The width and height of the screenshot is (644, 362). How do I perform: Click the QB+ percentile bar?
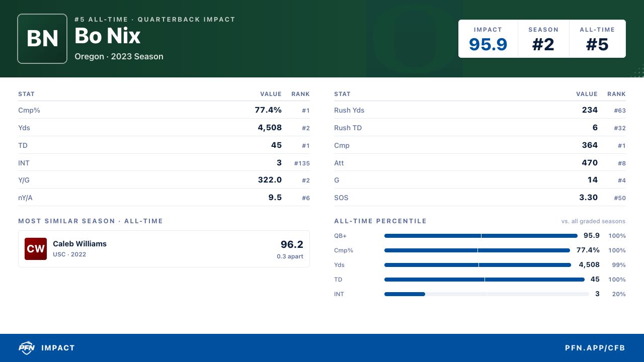point(480,236)
